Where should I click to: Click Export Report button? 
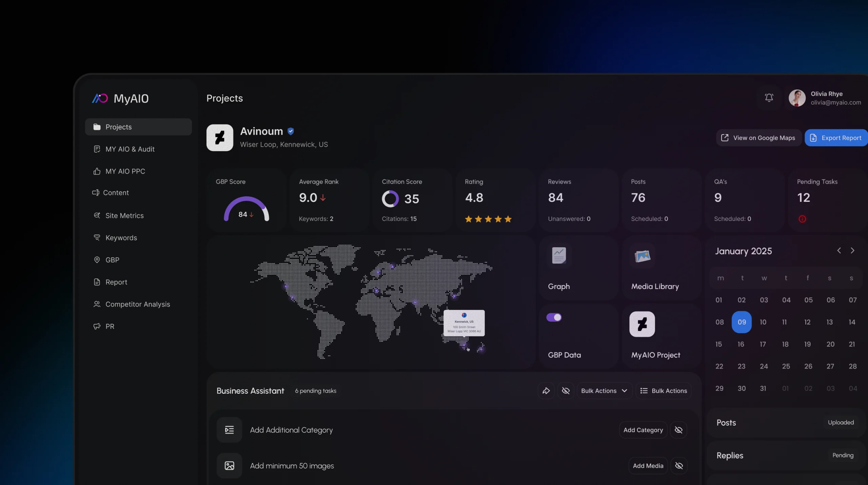point(836,138)
